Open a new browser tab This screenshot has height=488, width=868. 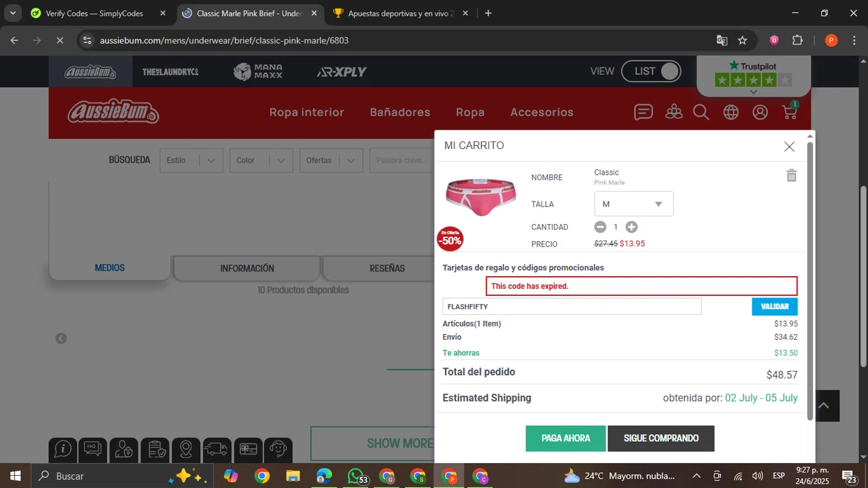pyautogui.click(x=488, y=13)
